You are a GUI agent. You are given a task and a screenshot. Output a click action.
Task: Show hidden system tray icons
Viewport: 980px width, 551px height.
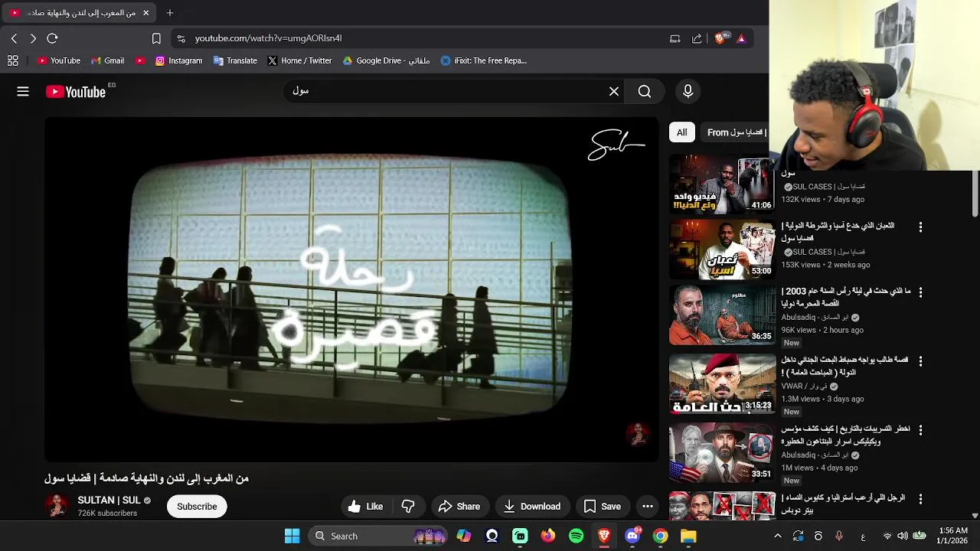[x=778, y=536]
